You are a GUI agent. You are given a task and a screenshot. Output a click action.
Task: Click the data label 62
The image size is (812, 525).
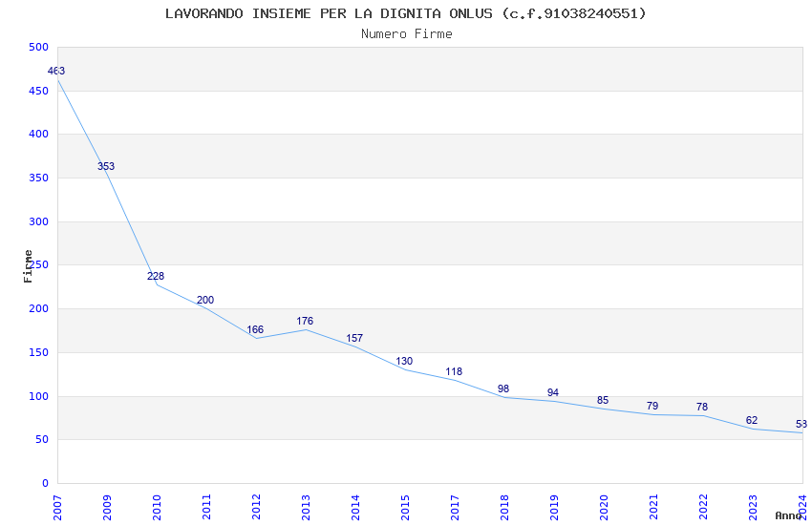coord(752,420)
